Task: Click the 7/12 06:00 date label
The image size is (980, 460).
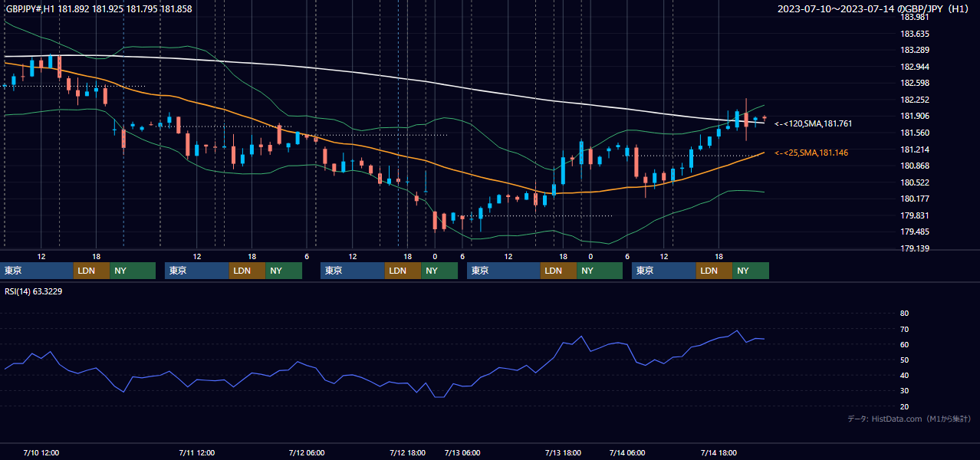Action: 307,453
